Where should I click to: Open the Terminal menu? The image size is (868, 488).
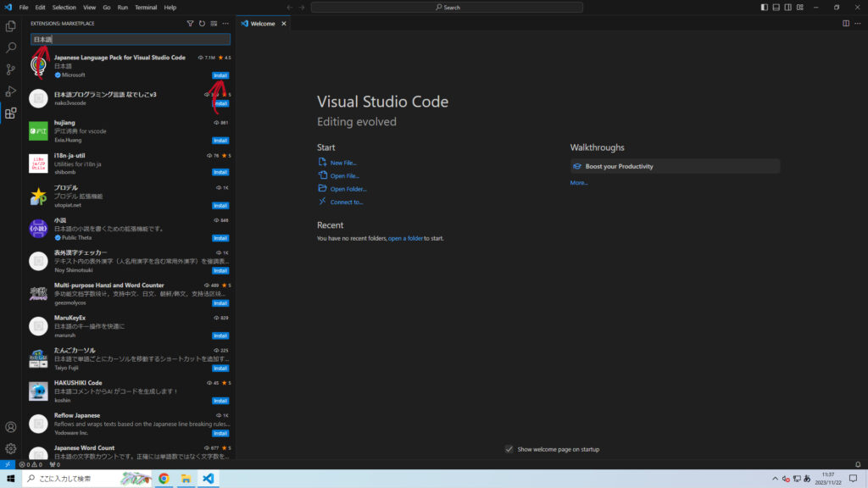pos(146,7)
